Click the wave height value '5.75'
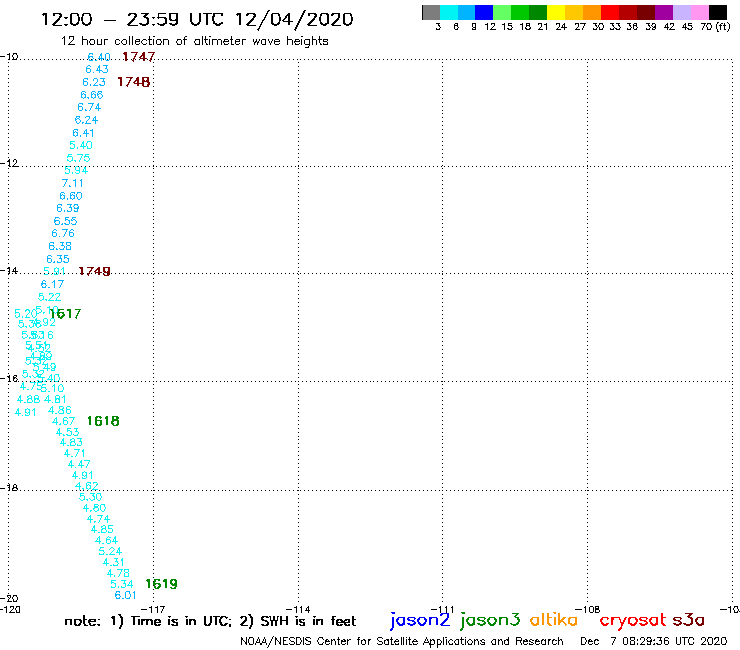This screenshot has width=740, height=650. coord(78,158)
